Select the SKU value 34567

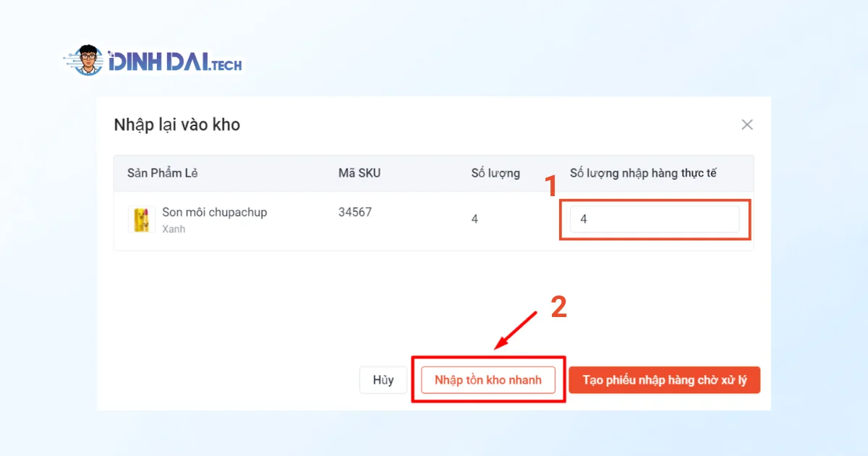(x=355, y=212)
